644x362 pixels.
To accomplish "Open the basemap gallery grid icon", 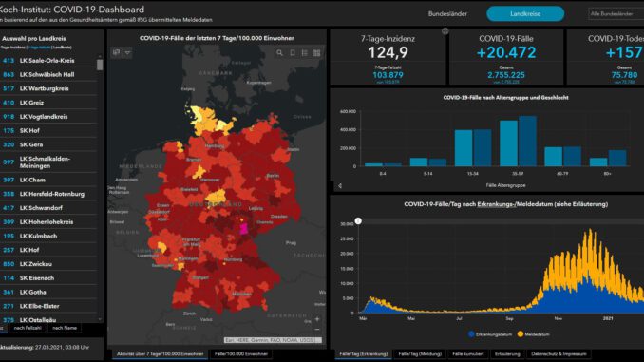I will 316,53.
